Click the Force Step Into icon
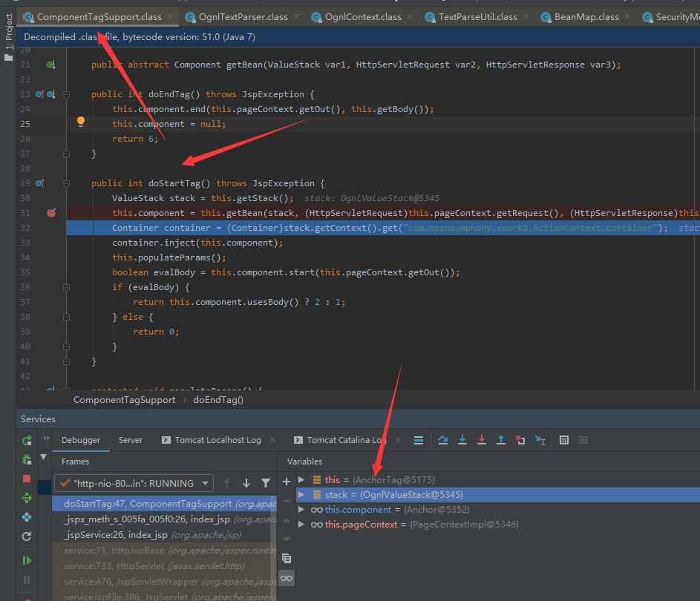Viewport: 700px width, 601px height. 482,440
